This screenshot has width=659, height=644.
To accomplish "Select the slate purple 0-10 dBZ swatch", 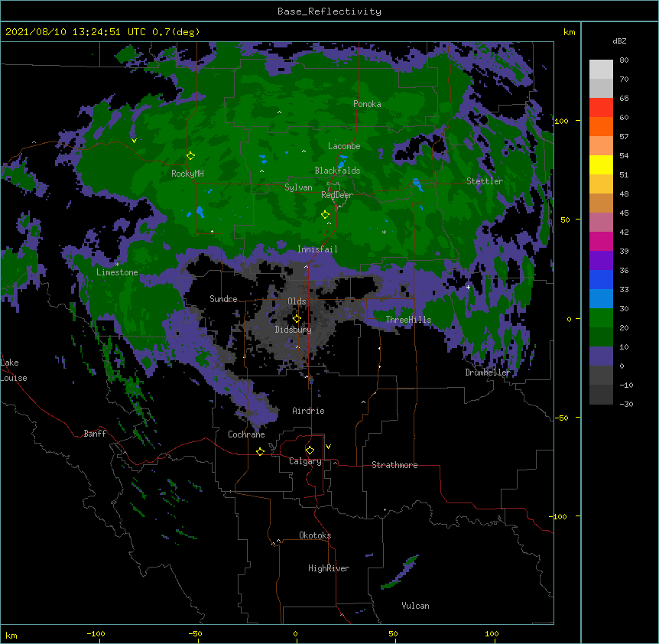I will coord(601,356).
